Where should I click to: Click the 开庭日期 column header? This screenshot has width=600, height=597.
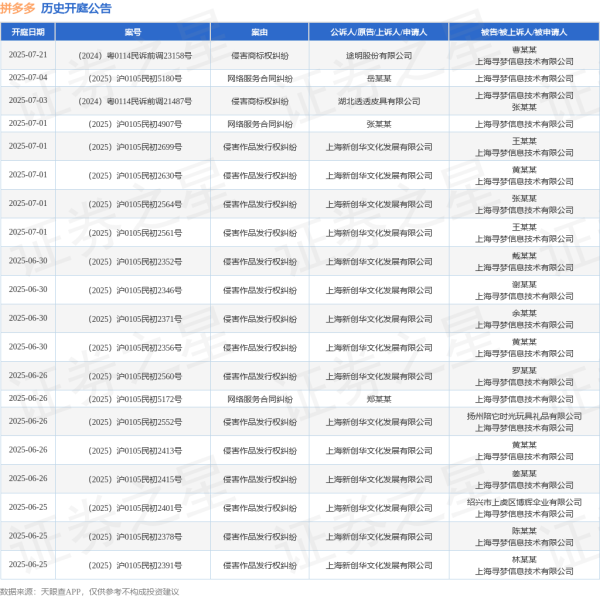tap(28, 32)
